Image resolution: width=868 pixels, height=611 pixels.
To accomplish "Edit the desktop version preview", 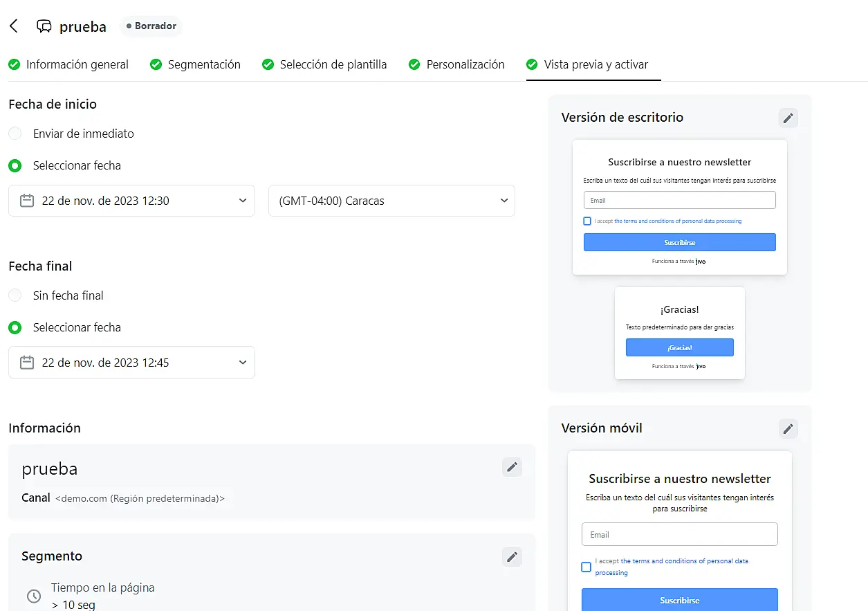I will 788,118.
